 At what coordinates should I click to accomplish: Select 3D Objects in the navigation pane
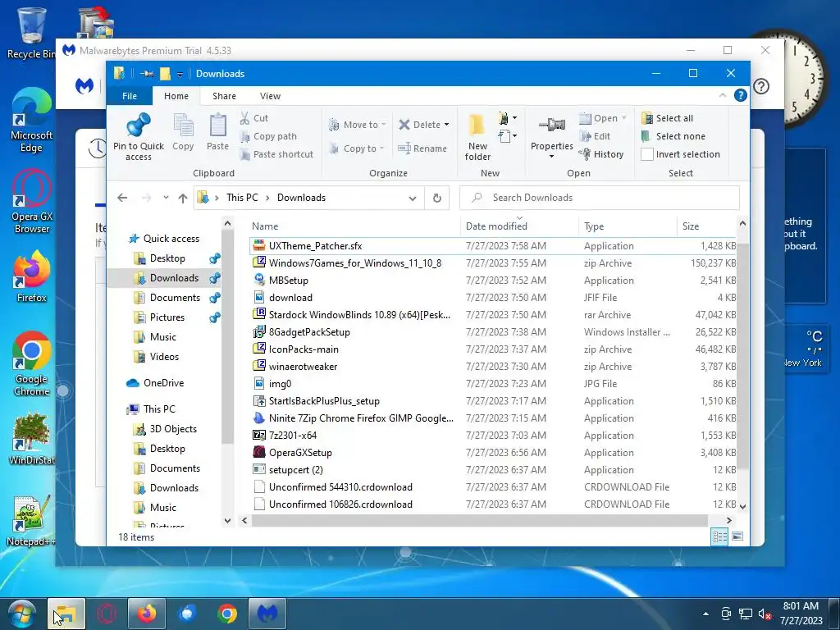pyautogui.click(x=173, y=429)
